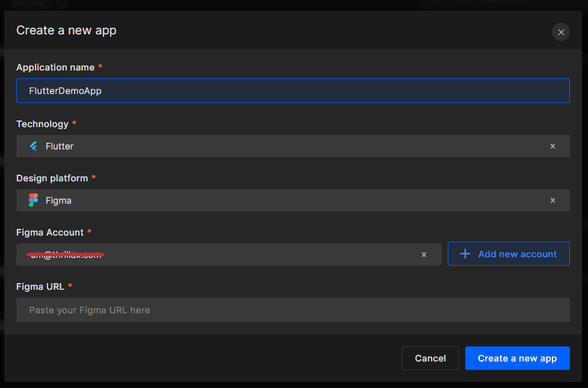Remove Flutter using its x icon
The width and height of the screenshot is (588, 388).
[552, 146]
